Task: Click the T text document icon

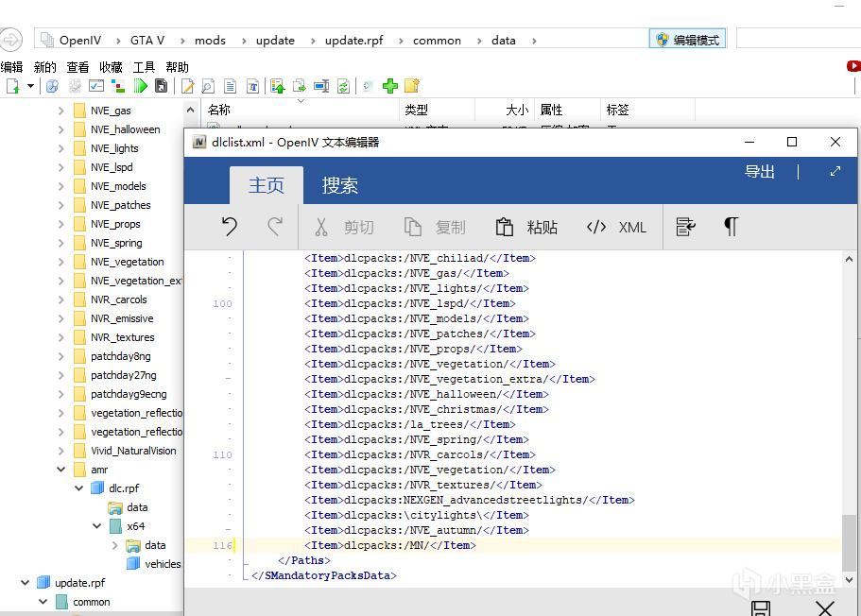Action: (x=252, y=86)
